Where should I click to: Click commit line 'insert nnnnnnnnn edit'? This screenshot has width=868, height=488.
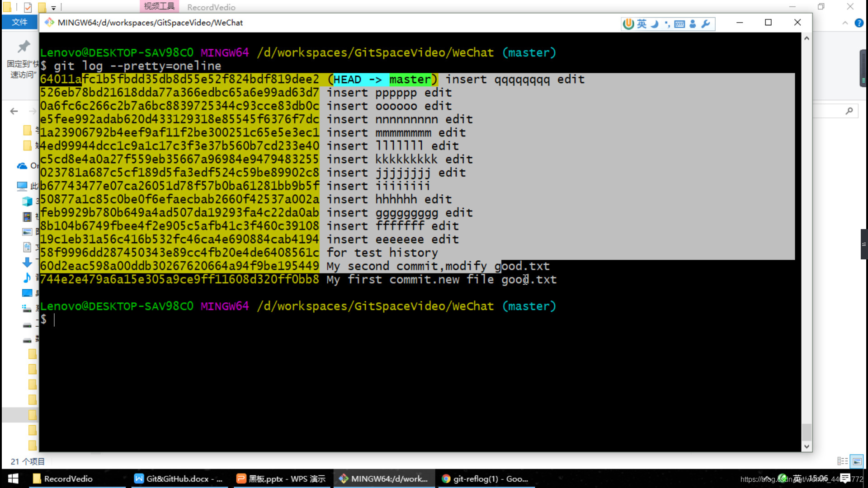(400, 120)
